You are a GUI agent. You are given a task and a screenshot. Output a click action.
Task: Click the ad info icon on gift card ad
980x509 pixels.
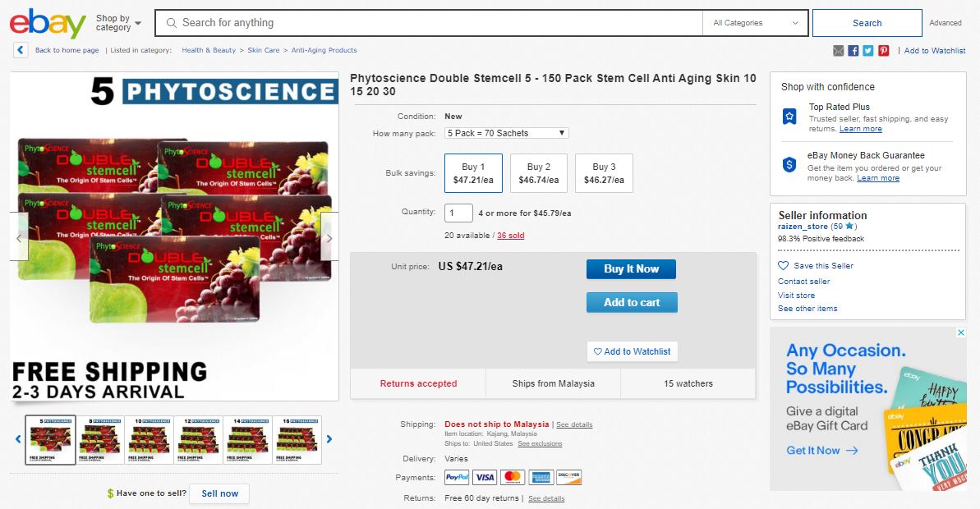(x=960, y=333)
